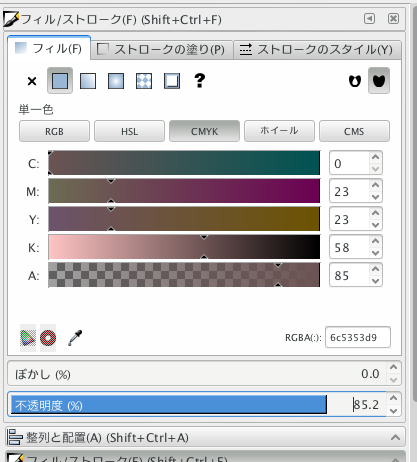The width and height of the screenshot is (417, 462).
Task: Increase Y value with up arrow
Action: [376, 213]
